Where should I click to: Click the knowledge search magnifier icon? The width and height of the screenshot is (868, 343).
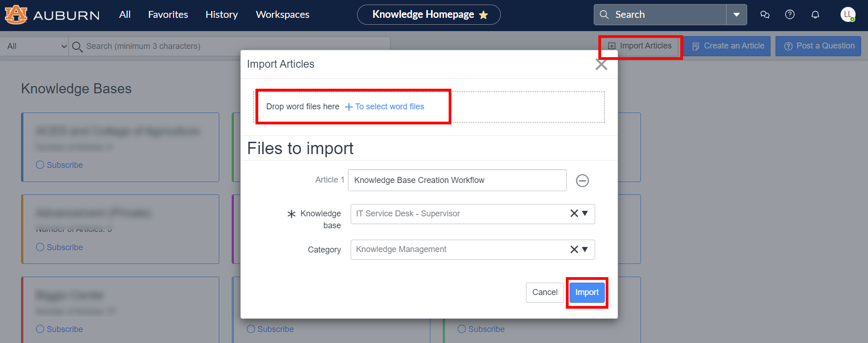77,47
